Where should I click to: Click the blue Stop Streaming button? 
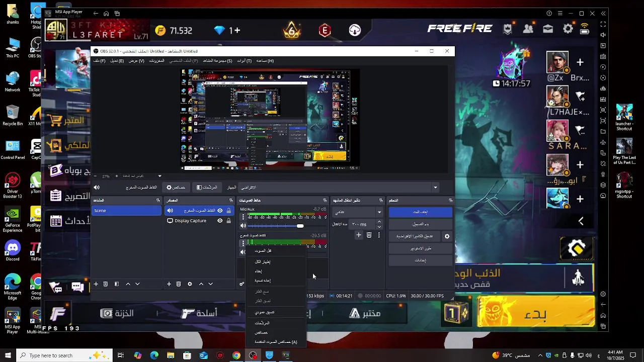(420, 212)
